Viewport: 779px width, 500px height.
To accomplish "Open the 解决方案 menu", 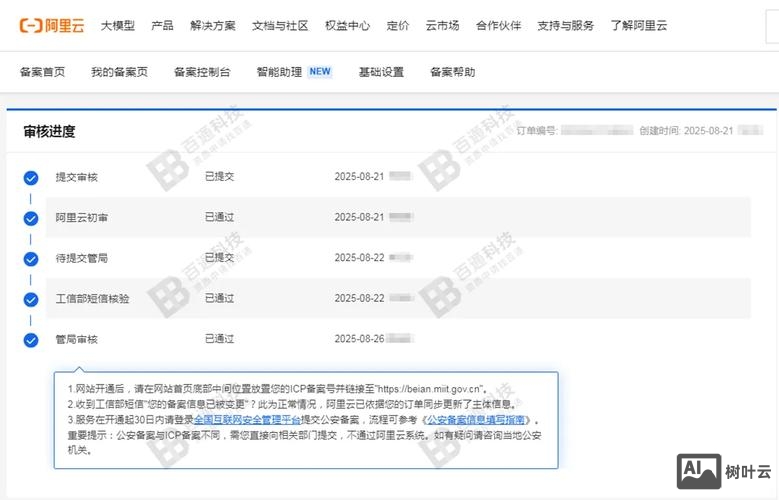I will [x=213, y=25].
